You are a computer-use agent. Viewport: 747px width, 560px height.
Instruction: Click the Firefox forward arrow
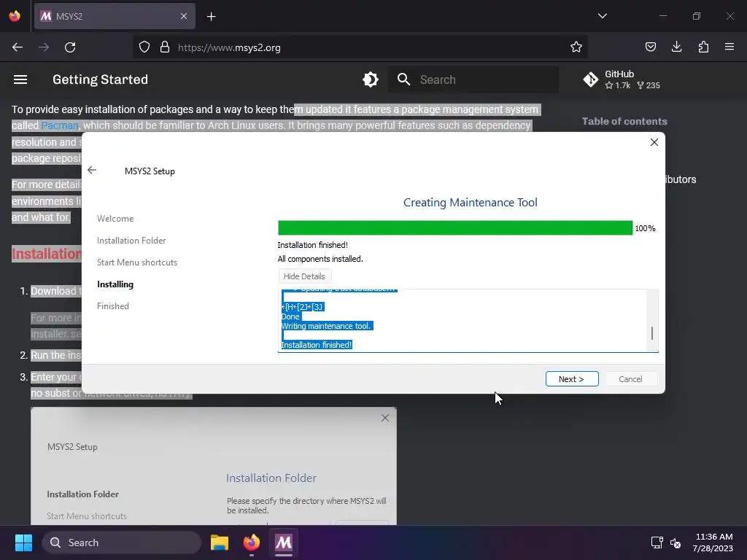44,47
